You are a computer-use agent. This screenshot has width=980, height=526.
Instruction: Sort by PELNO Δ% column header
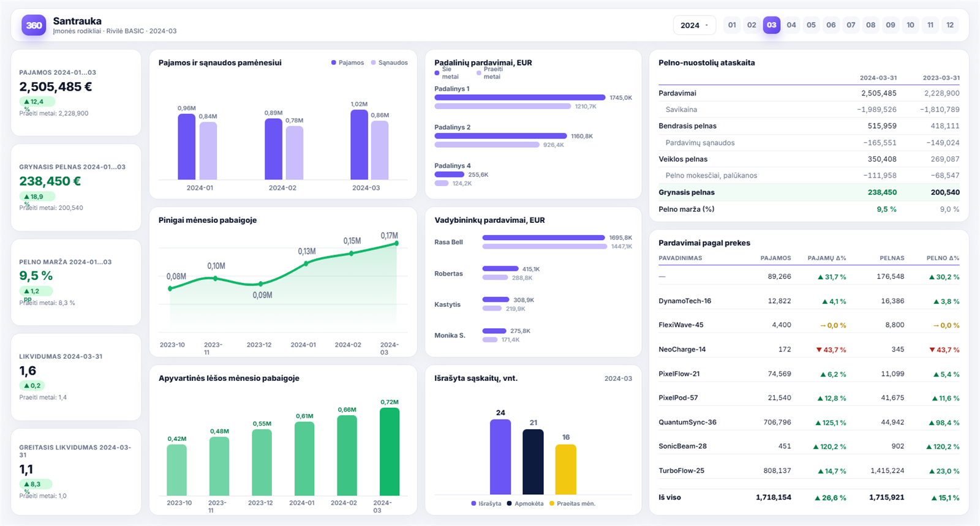point(943,258)
